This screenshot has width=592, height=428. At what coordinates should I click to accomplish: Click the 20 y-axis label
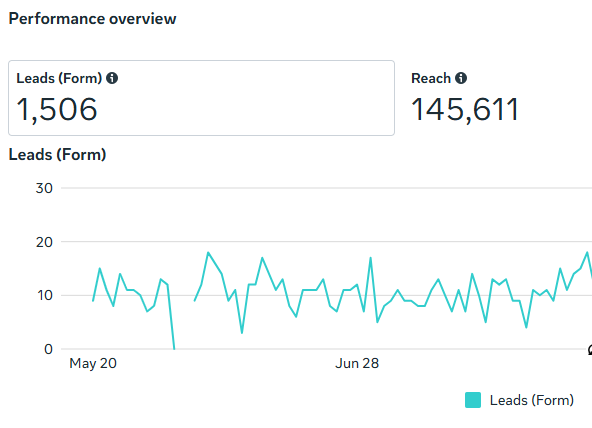tap(44, 242)
